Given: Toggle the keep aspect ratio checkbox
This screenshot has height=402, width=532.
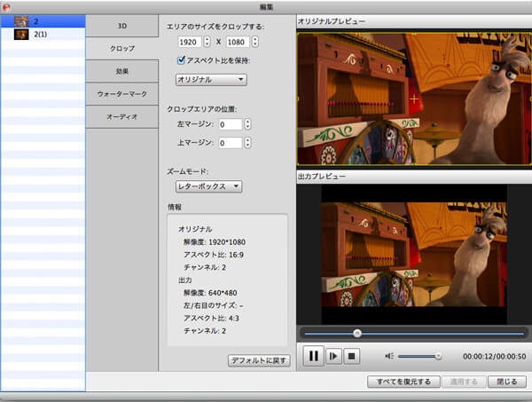Looking at the screenshot, I should [181, 60].
